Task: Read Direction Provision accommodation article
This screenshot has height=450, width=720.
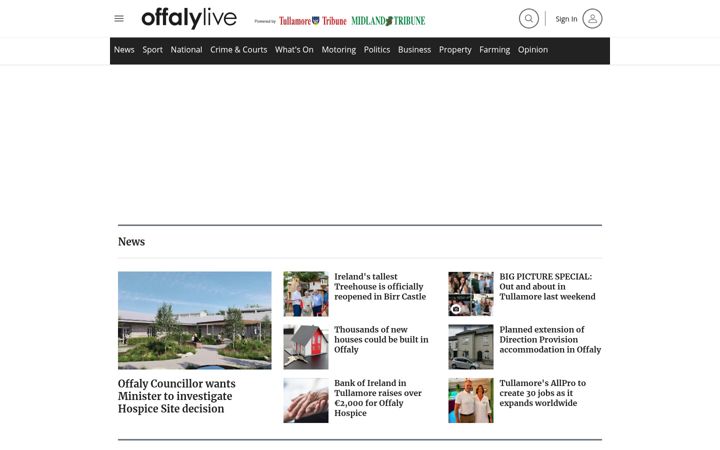Action: pyautogui.click(x=550, y=339)
